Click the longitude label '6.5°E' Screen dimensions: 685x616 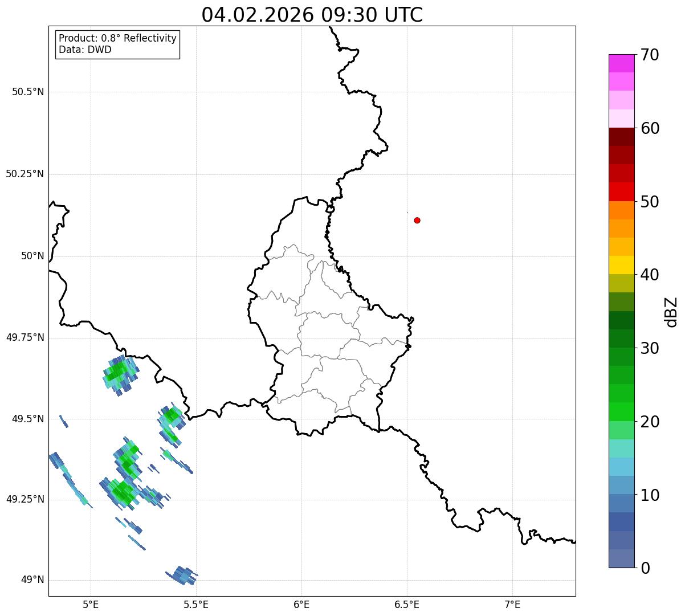[407, 605]
